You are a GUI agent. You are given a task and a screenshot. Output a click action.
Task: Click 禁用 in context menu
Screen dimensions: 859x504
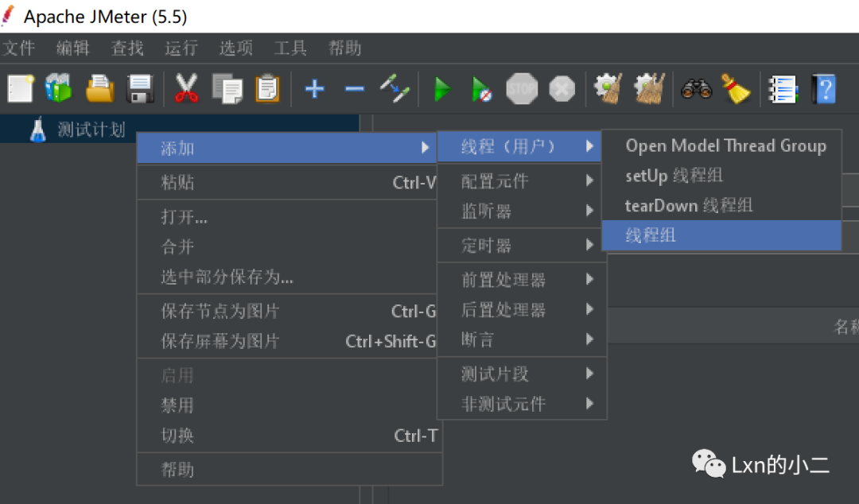click(x=290, y=405)
